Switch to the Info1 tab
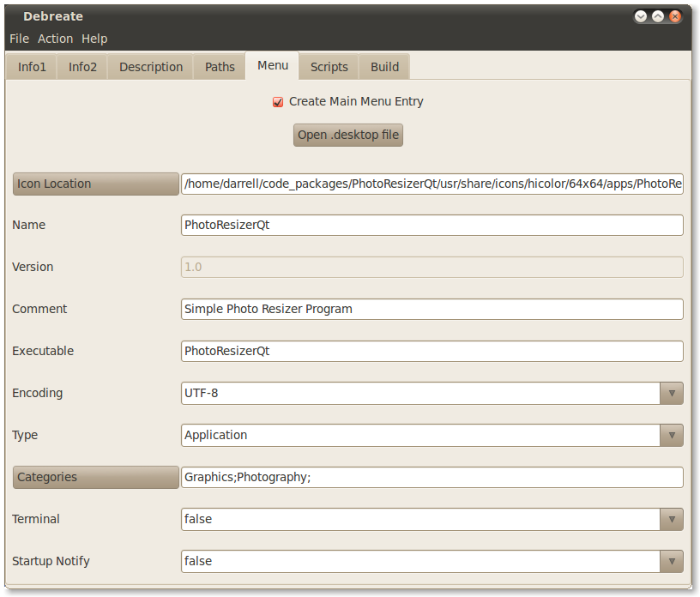700x597 pixels. (x=32, y=67)
